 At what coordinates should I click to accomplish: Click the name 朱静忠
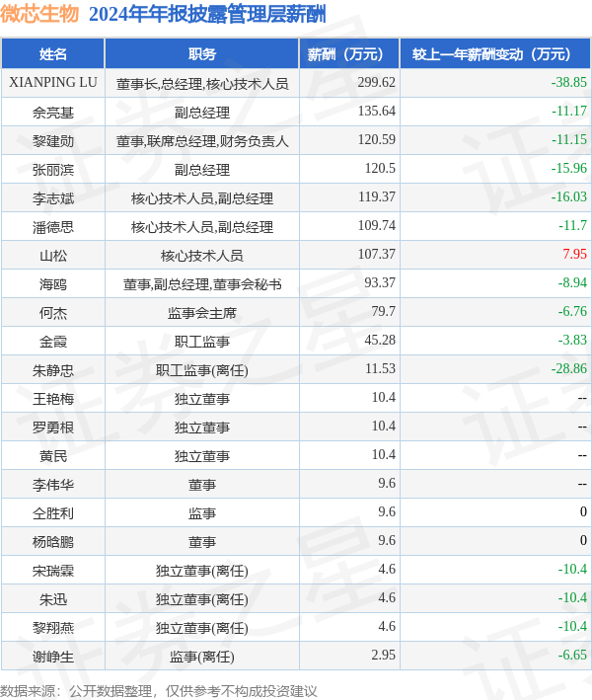coord(53,369)
